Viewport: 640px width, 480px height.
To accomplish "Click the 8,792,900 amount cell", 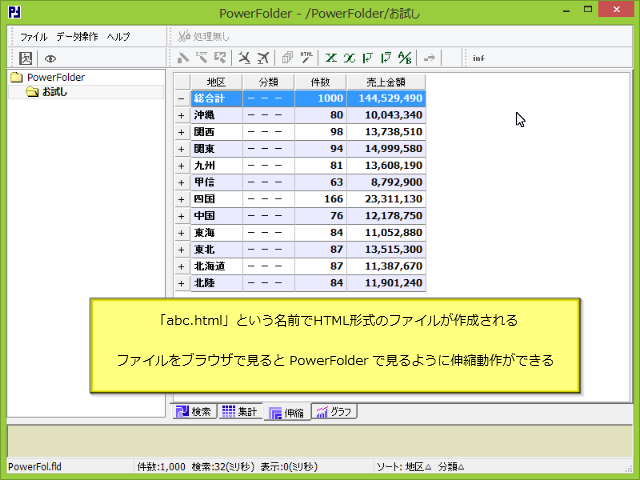I will point(386,182).
